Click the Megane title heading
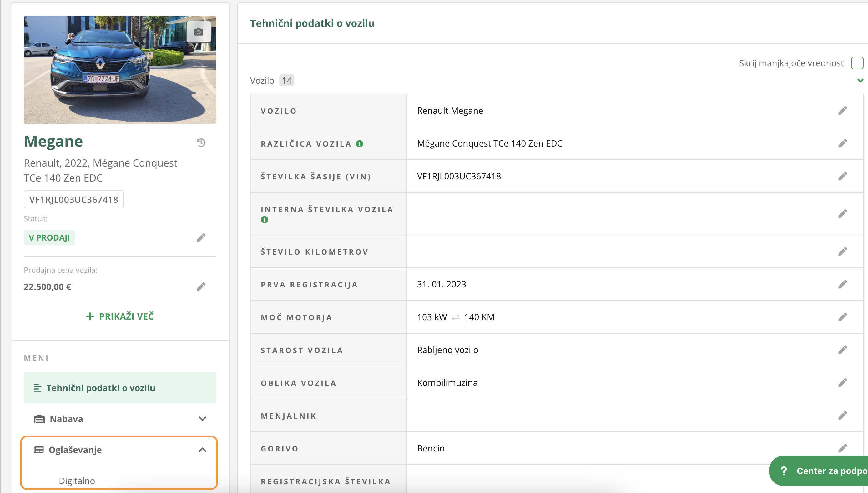The image size is (868, 493). pyautogui.click(x=53, y=141)
